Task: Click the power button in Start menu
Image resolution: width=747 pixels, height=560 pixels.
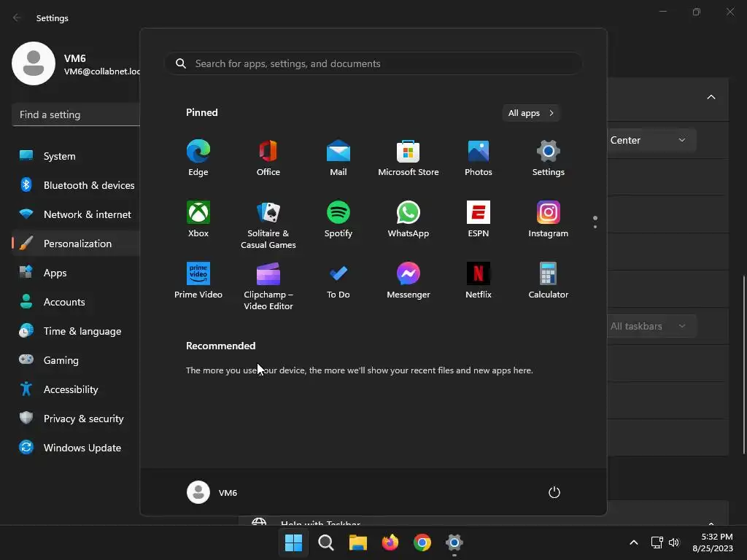Action: coord(554,492)
